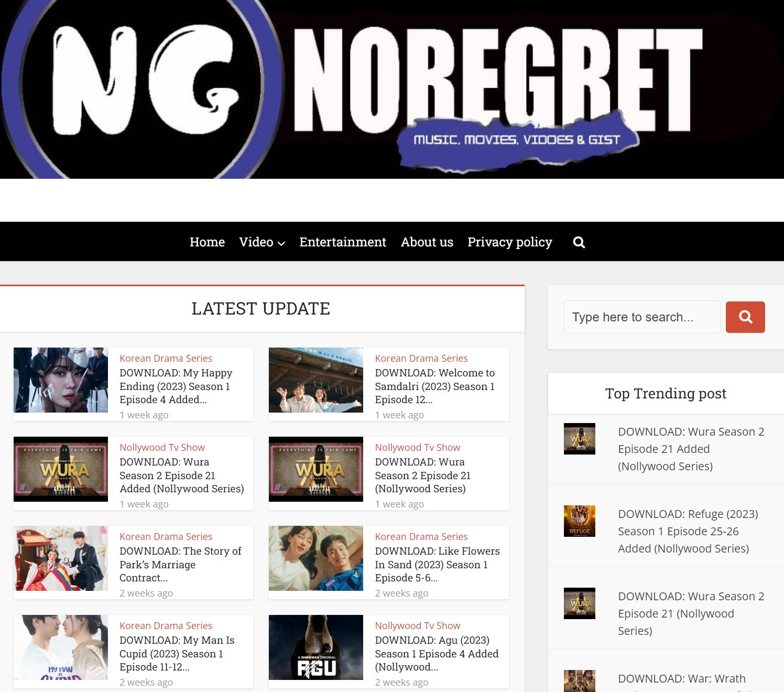Open the My Man Is Cupid thumbnail
This screenshot has width=784, height=692.
tap(61, 647)
